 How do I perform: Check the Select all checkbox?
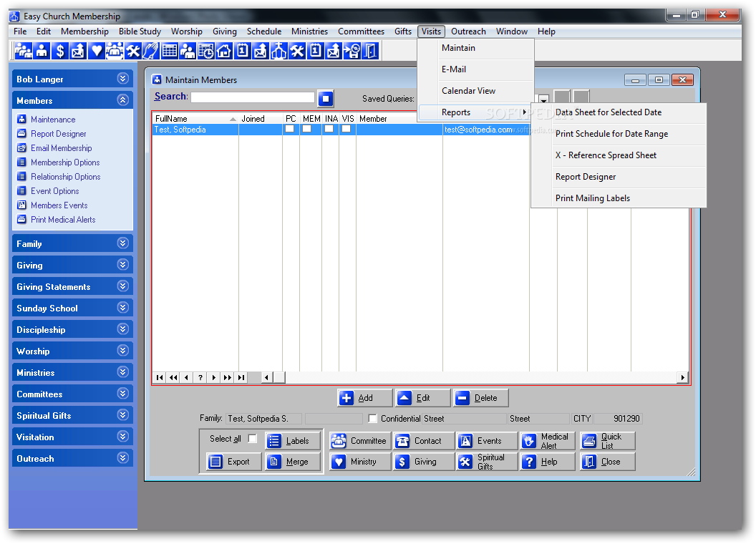(252, 438)
